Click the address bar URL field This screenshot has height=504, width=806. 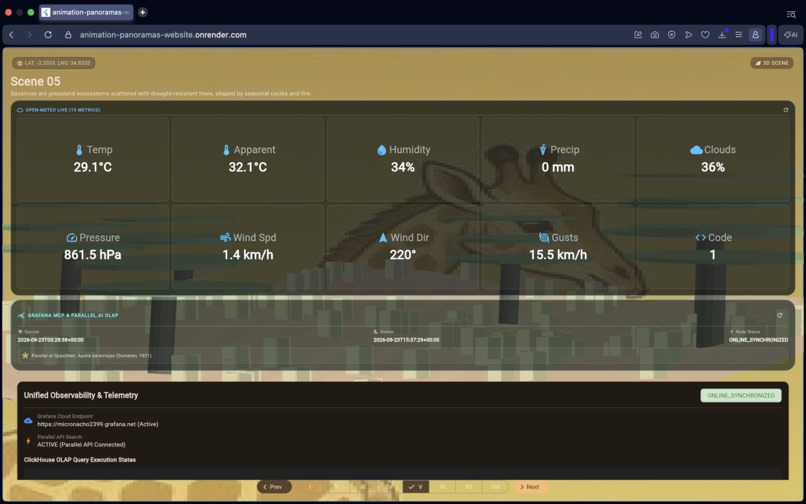[x=162, y=35]
